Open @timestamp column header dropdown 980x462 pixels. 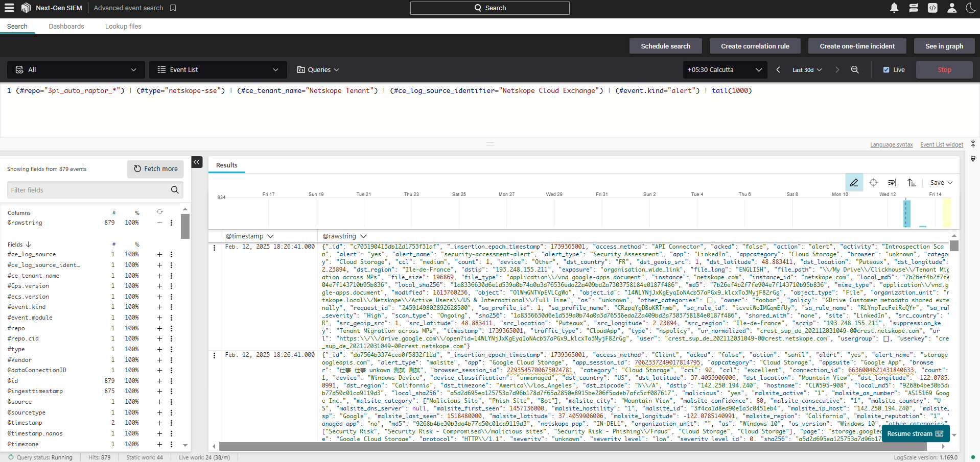point(270,236)
